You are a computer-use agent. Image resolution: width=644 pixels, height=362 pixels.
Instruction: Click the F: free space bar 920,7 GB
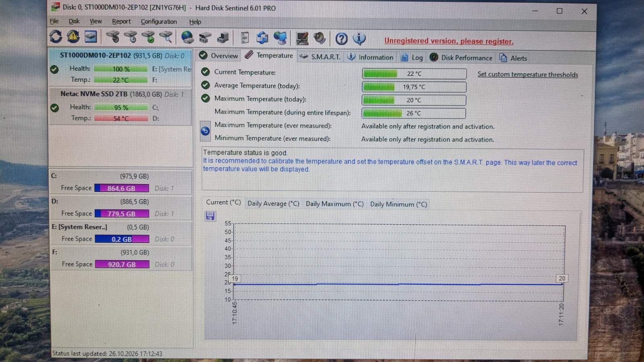(x=122, y=265)
